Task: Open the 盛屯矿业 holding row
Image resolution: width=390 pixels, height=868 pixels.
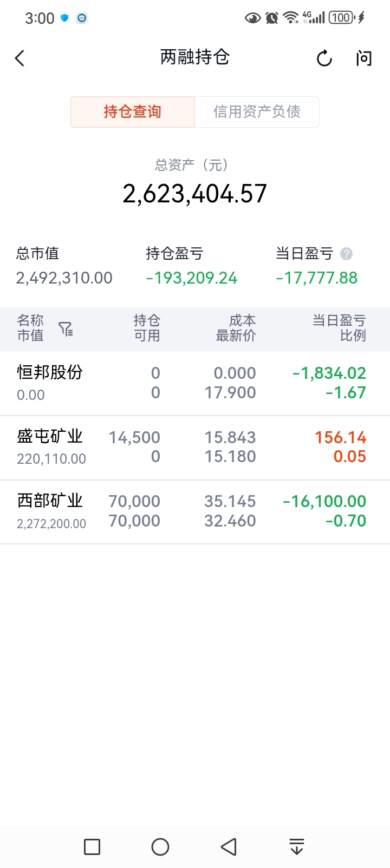Action: click(195, 448)
